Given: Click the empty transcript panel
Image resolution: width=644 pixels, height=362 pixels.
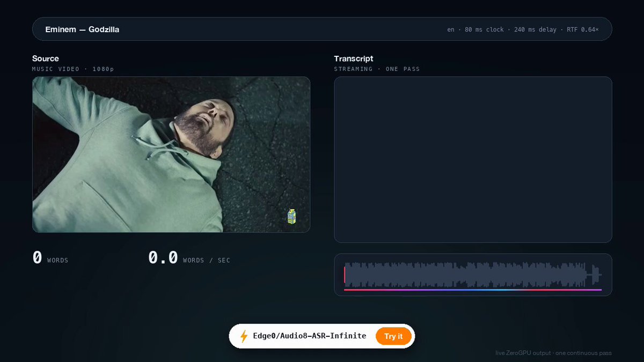Looking at the screenshot, I should 473,160.
